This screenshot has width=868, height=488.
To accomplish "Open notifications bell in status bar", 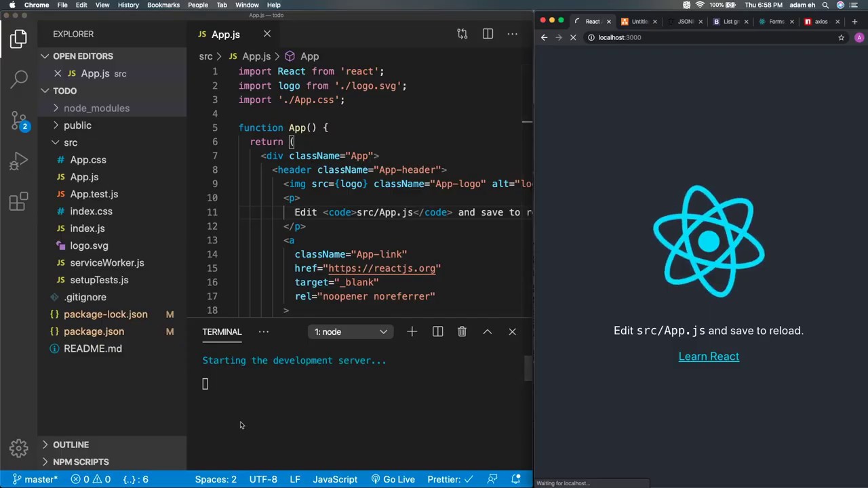I will (517, 479).
